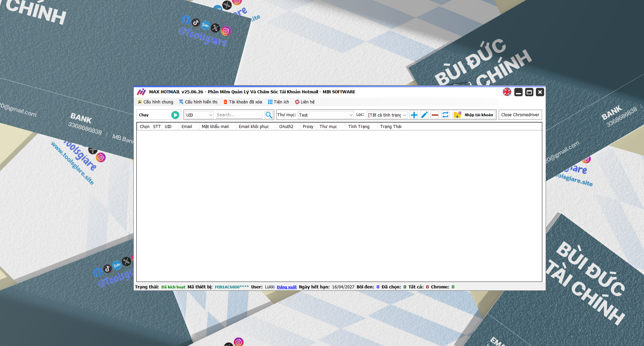Sort by STT column header

157,127
